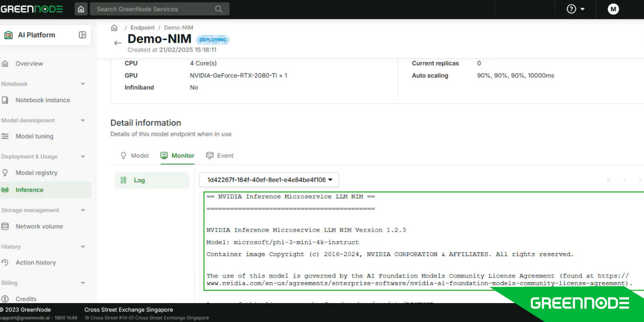Click the breadcrumb home icon

click(x=114, y=28)
